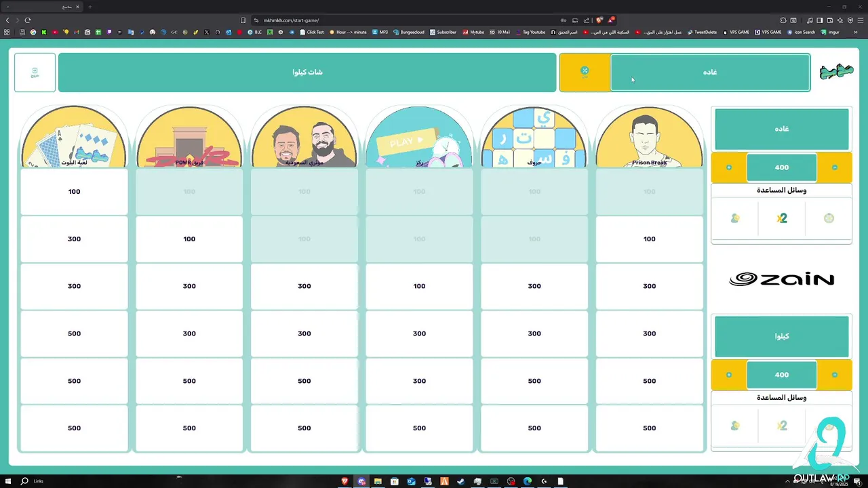Open Windows Start menu on taskbar

7,481
